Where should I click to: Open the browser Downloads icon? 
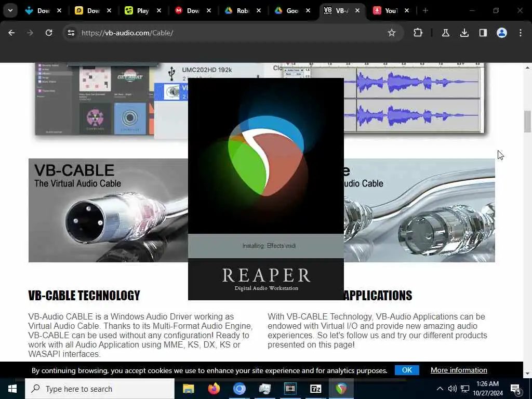click(464, 33)
